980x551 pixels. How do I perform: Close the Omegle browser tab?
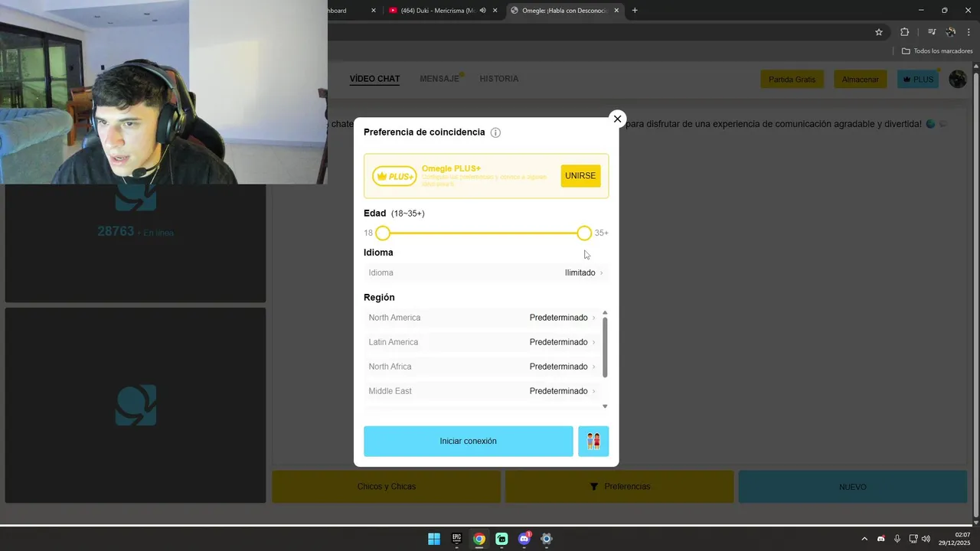pyautogui.click(x=616, y=11)
